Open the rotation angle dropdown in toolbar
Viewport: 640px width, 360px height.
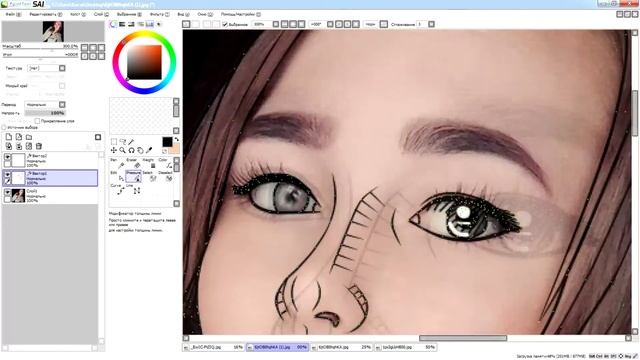point(330,24)
